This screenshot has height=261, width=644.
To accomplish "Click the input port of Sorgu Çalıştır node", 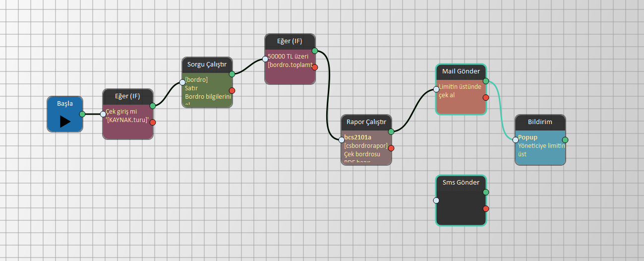I will (x=182, y=82).
